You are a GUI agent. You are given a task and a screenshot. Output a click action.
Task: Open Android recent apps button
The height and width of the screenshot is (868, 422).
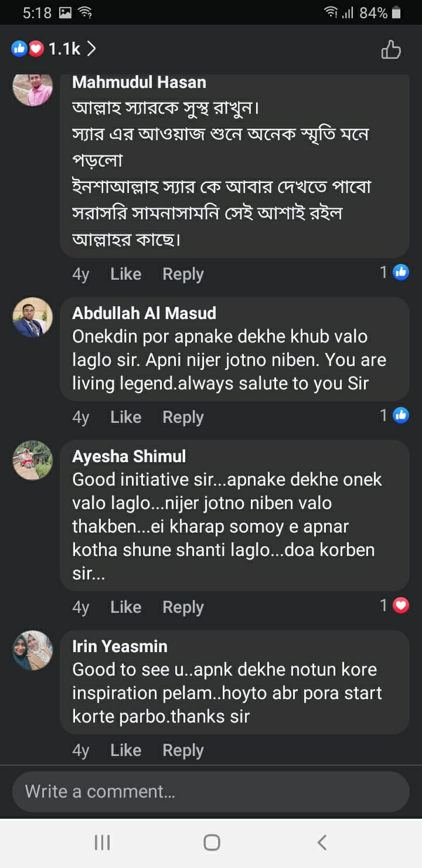(x=102, y=843)
